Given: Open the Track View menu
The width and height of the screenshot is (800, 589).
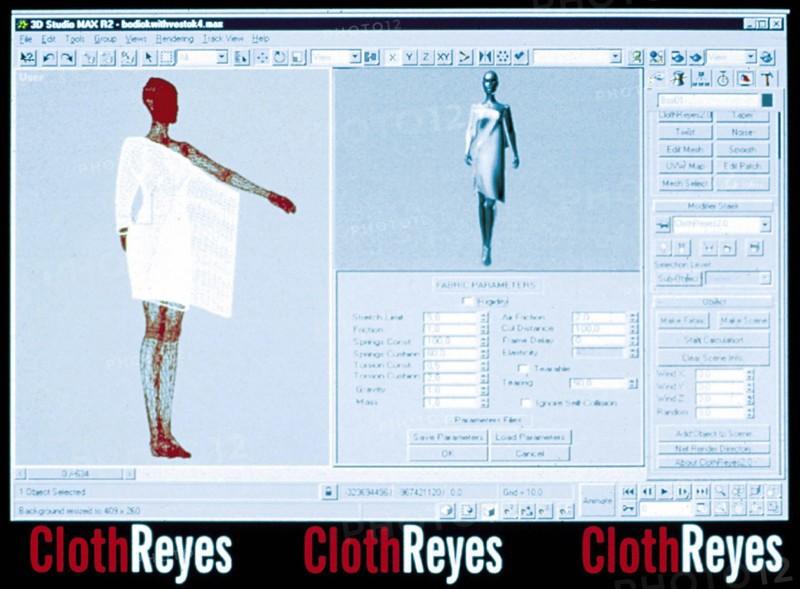Looking at the screenshot, I should [223, 39].
